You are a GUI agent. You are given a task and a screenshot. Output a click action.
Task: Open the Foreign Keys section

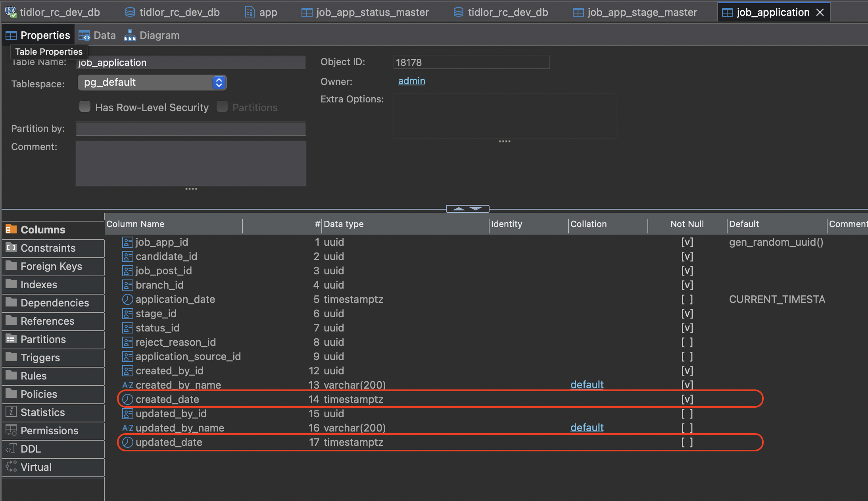click(51, 266)
